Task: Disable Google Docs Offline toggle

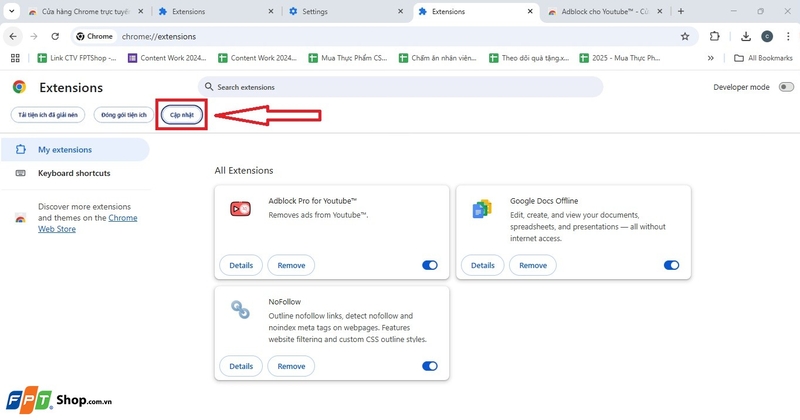Action: tap(671, 265)
